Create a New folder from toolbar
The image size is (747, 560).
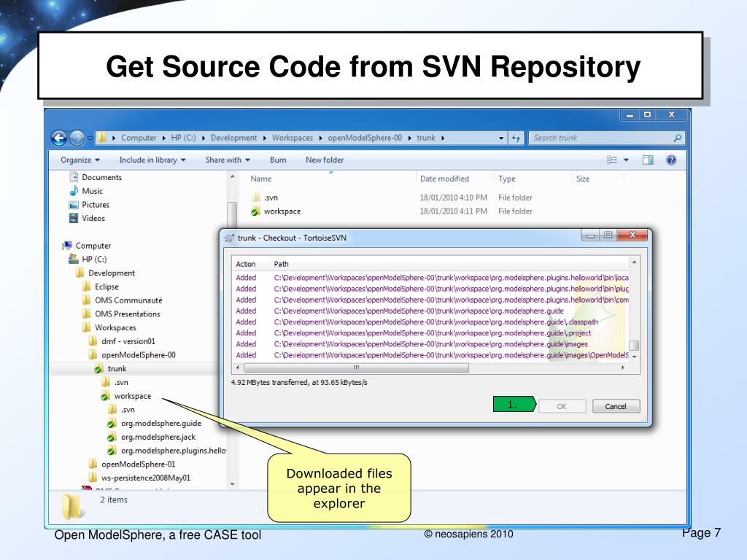click(325, 160)
